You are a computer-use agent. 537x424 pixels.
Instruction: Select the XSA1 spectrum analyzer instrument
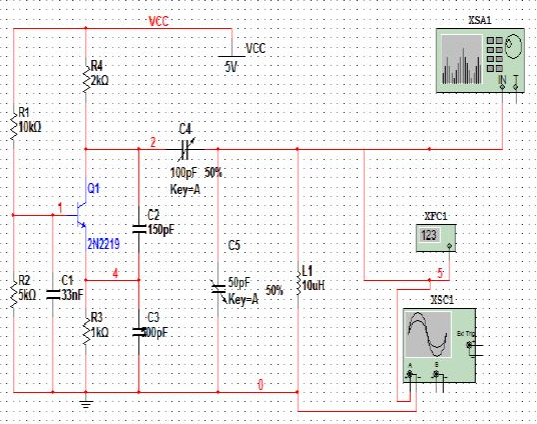[x=480, y=61]
